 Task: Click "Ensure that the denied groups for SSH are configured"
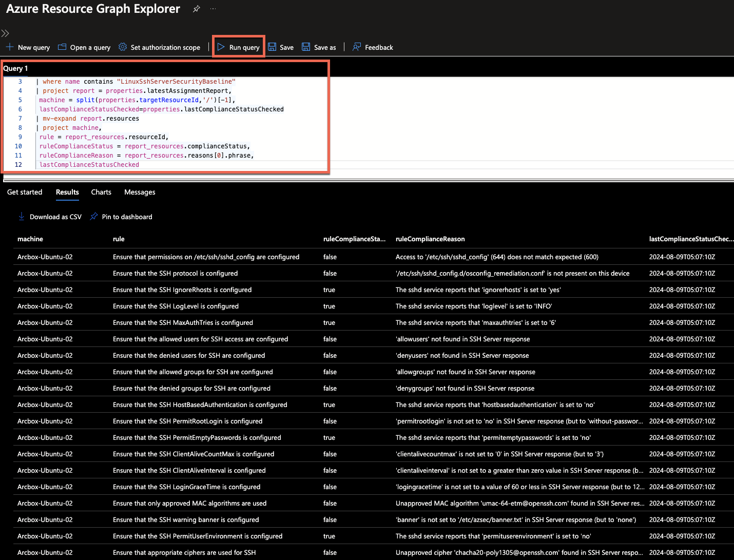point(191,389)
